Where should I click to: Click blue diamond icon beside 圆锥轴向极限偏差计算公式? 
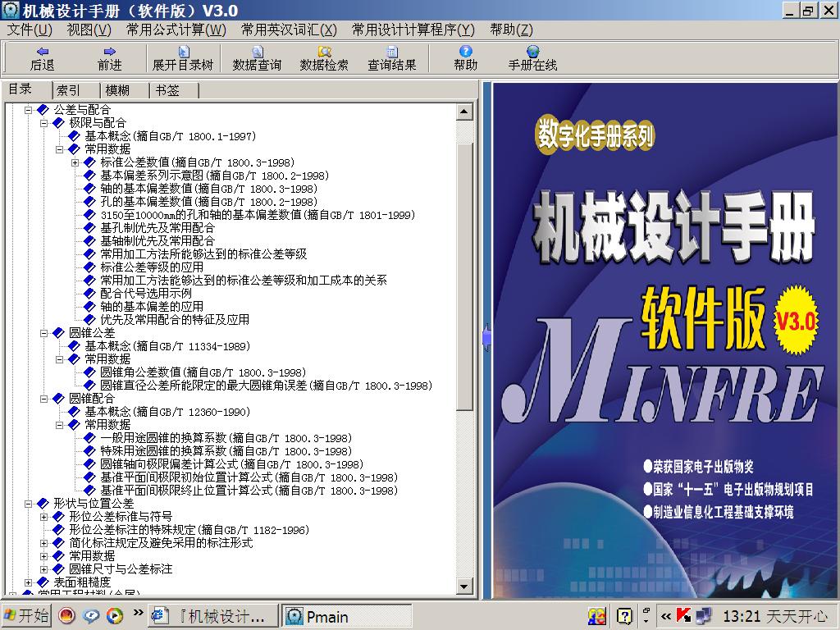[90, 464]
